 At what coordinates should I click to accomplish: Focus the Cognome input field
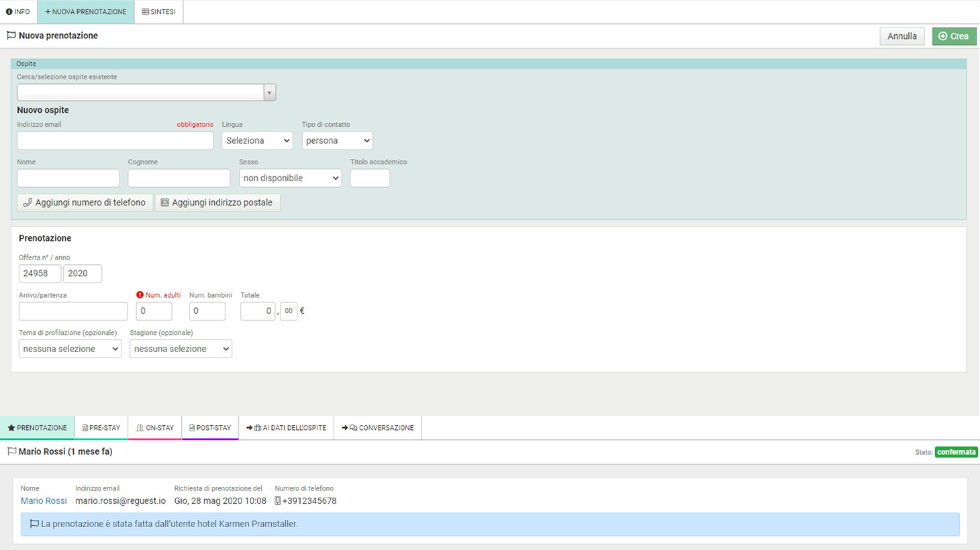click(x=179, y=178)
